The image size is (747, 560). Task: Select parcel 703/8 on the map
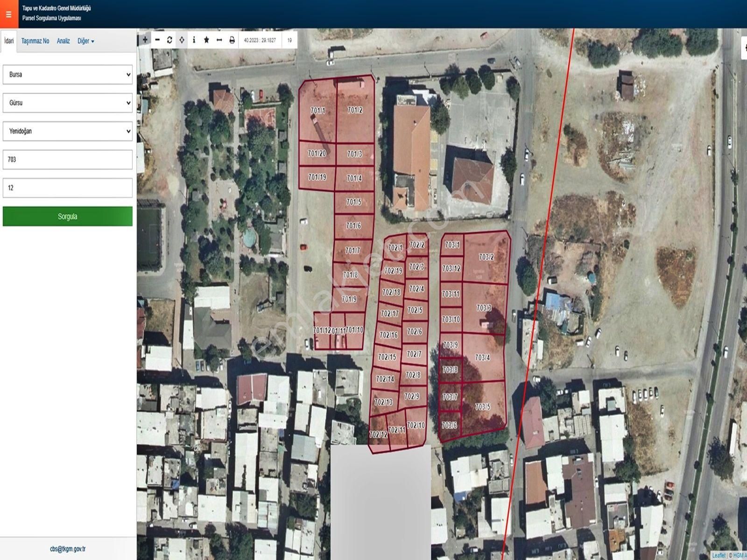coord(450,370)
